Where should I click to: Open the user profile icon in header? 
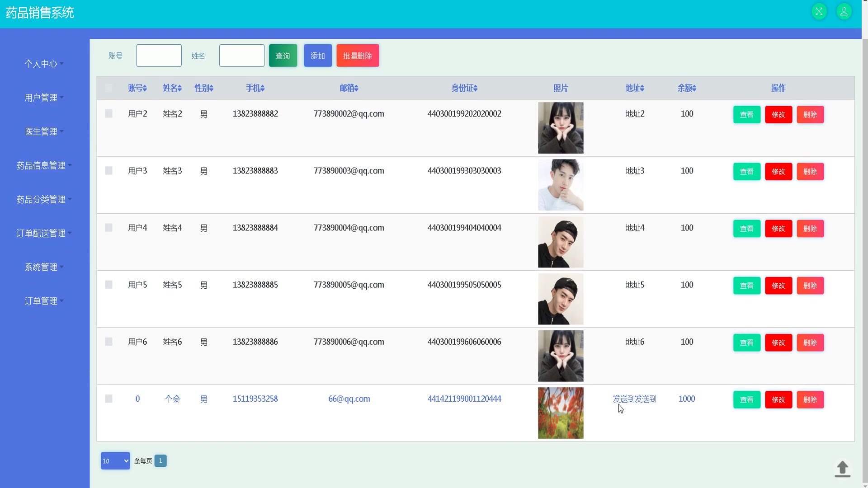(844, 12)
